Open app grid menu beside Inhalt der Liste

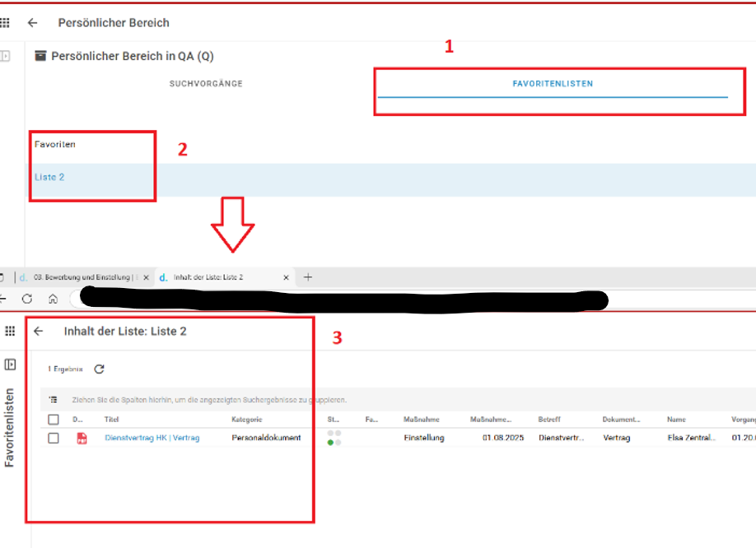pos(10,331)
